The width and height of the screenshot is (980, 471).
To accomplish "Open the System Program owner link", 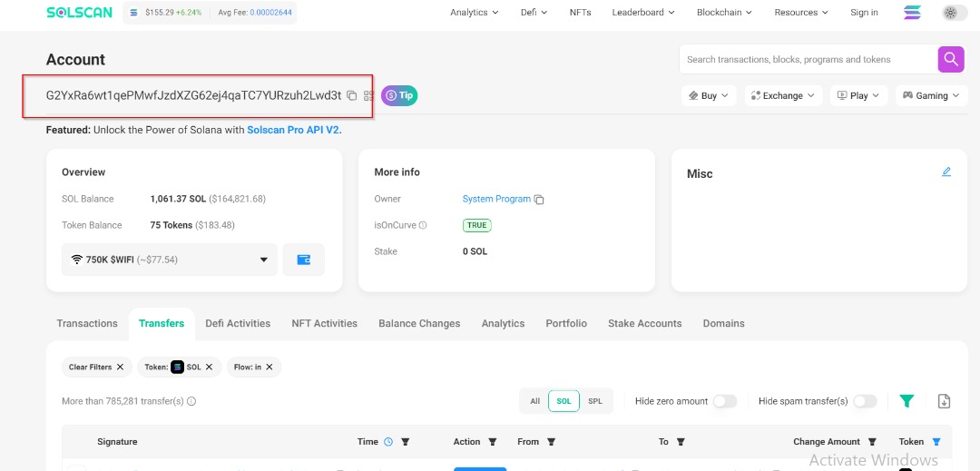I will click(x=496, y=200).
